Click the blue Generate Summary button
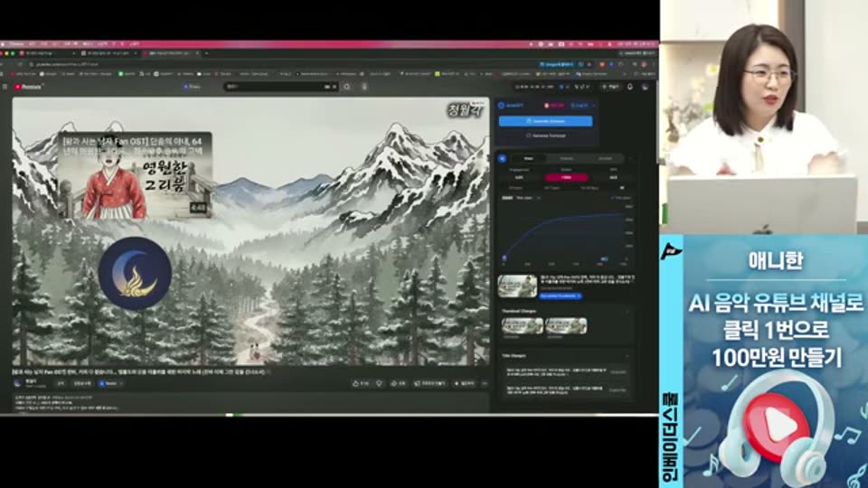 pyautogui.click(x=545, y=121)
